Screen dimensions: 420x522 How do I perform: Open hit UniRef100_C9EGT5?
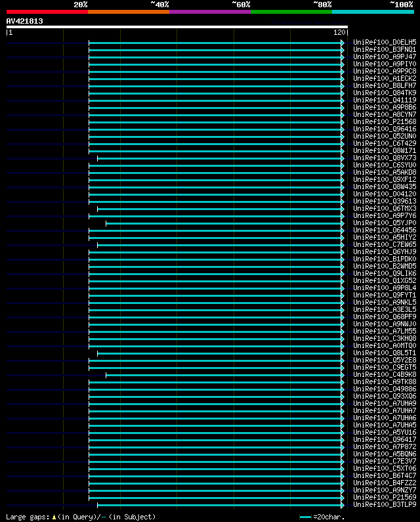[385, 367]
